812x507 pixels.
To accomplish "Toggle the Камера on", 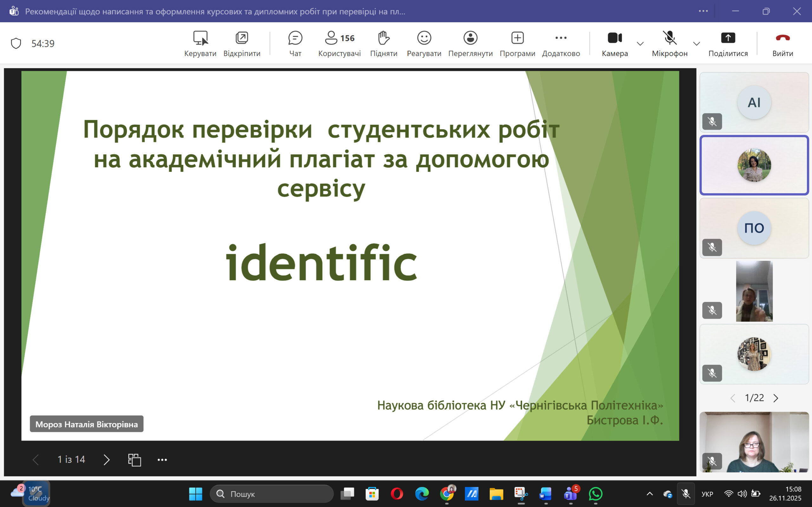I will pos(614,44).
